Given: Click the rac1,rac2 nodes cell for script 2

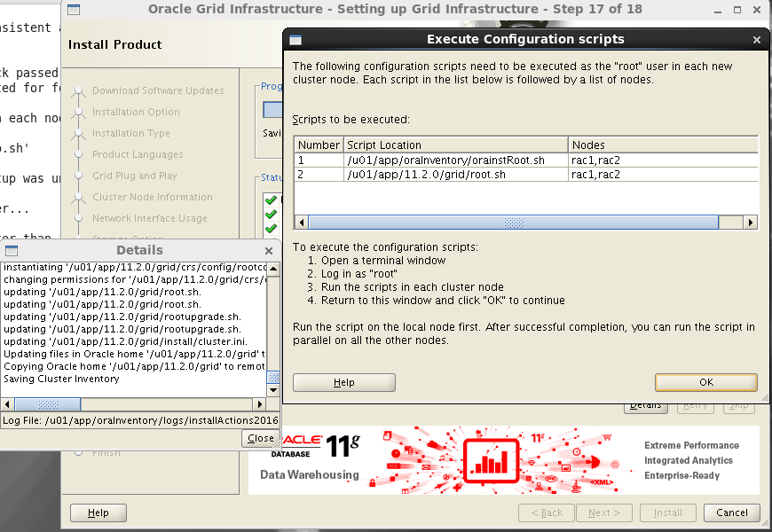Looking at the screenshot, I should click(x=663, y=174).
